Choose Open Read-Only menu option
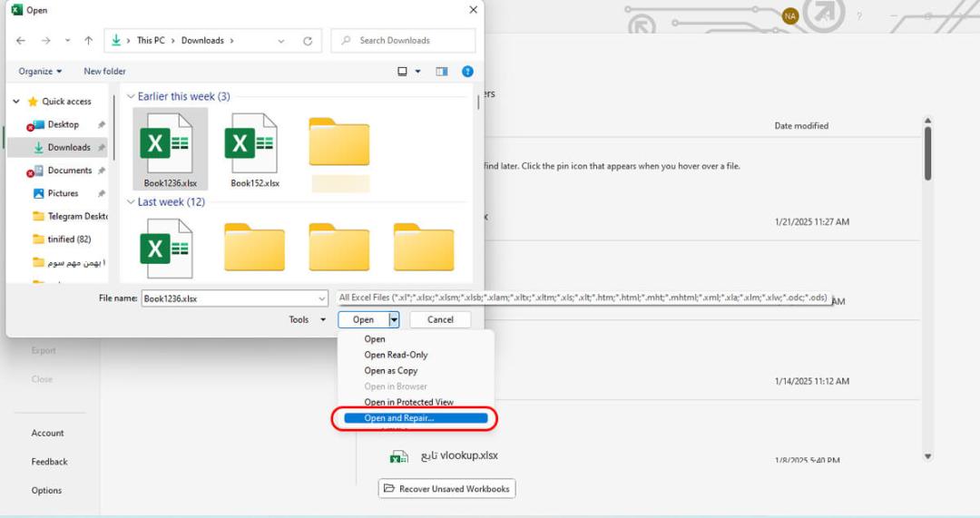 tap(396, 355)
